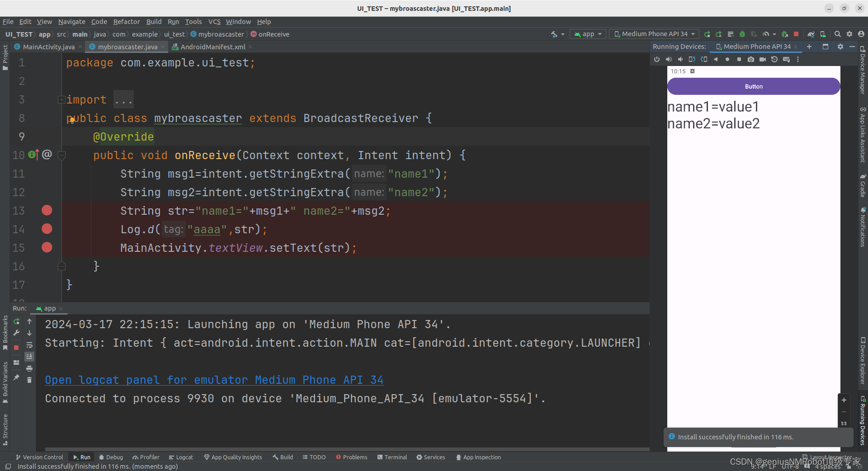Open the Profile dropdown arrow beside gauge icon
This screenshot has width=868, height=471.
coord(774,34)
